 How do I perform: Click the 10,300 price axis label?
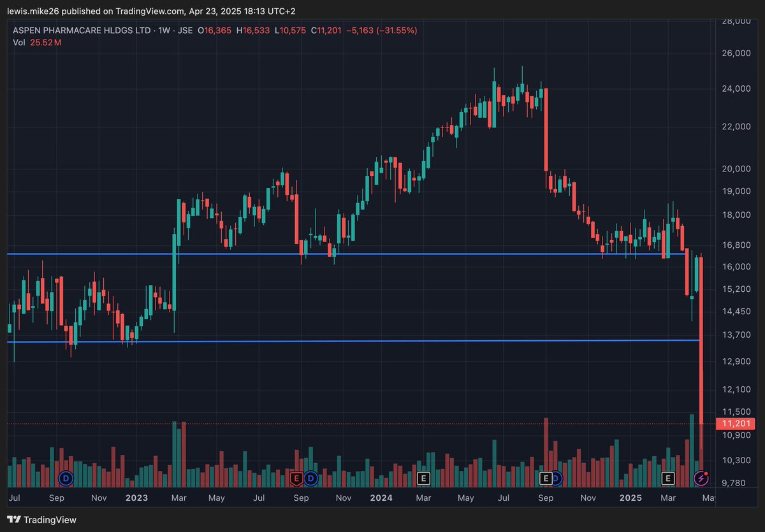point(736,460)
